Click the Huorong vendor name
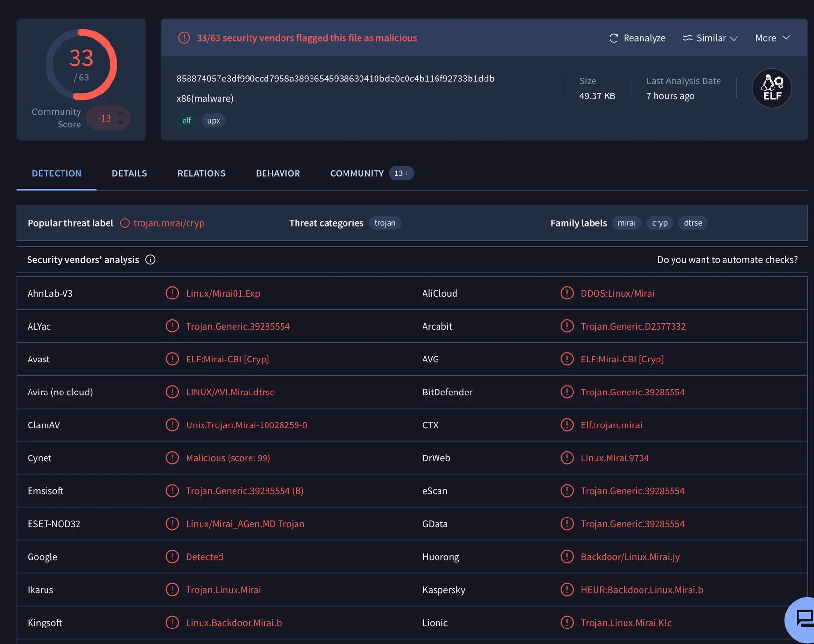The image size is (814, 644). (441, 557)
